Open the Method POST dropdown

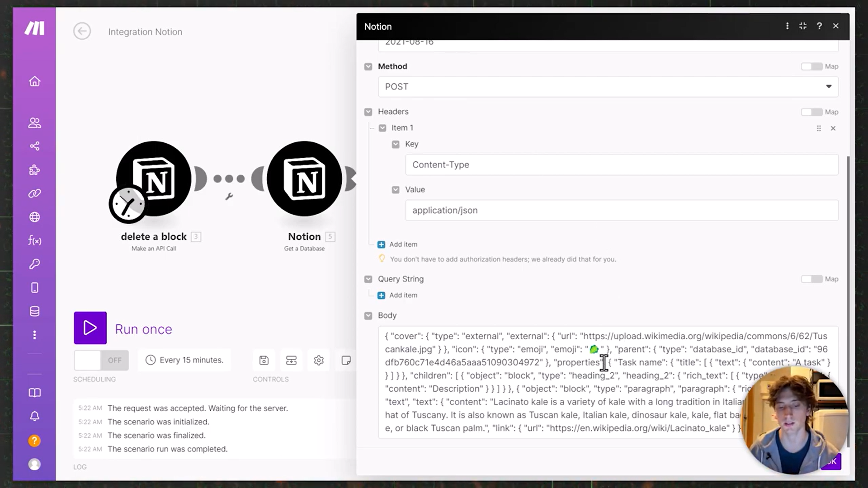click(x=608, y=87)
